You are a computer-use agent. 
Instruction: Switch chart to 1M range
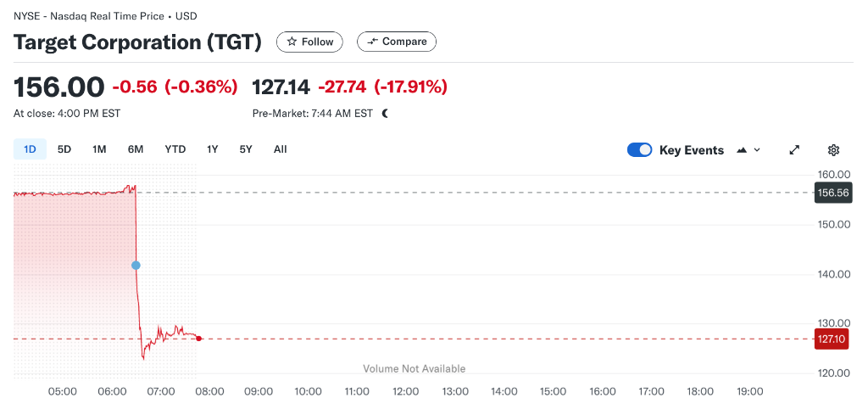(x=99, y=149)
